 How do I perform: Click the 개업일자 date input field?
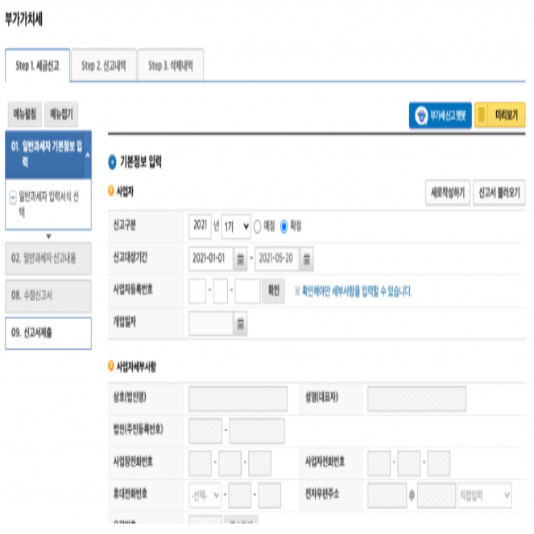[211, 324]
